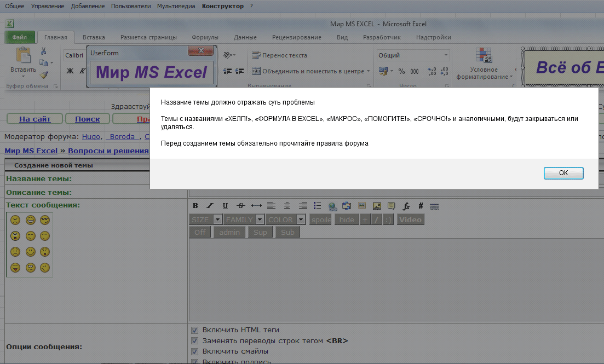Increase indent in the Excel ribbon

[x=240, y=71]
